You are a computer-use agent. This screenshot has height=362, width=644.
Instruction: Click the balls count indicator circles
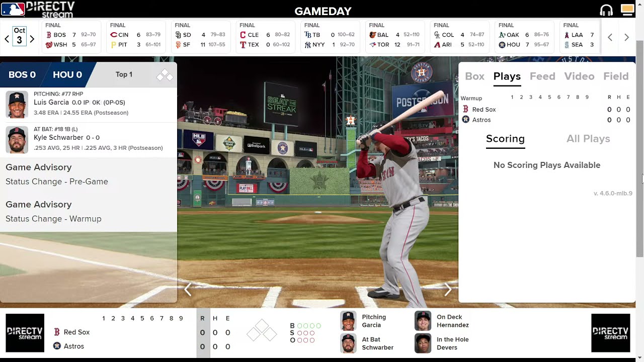(309, 326)
